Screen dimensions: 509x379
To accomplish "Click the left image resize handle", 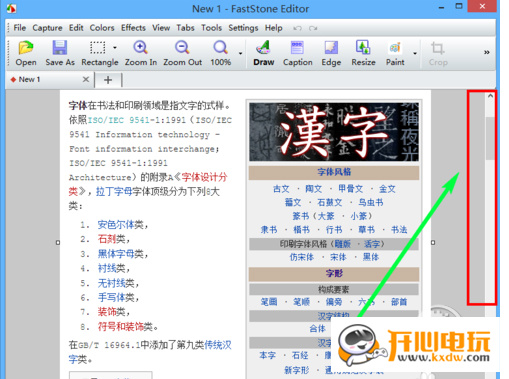I will point(58,243).
